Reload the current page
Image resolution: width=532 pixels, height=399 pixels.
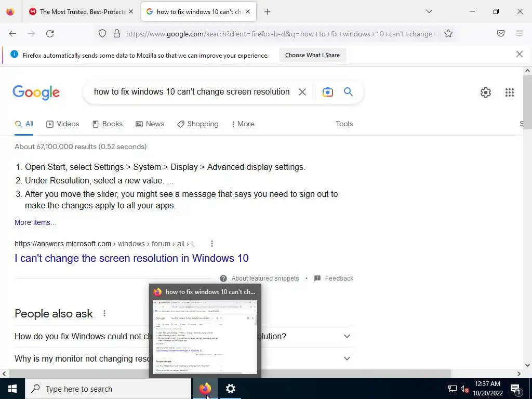[50, 34]
